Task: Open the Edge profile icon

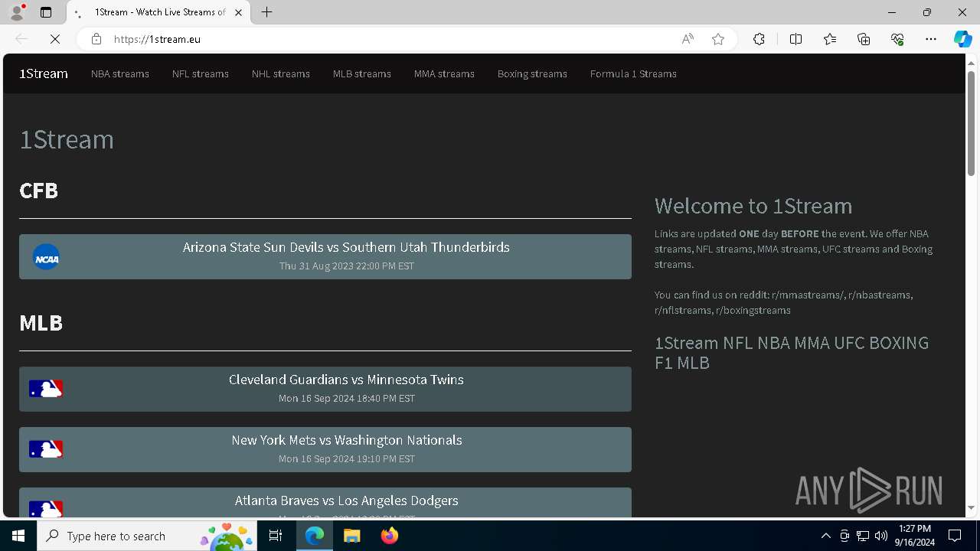Action: click(16, 12)
